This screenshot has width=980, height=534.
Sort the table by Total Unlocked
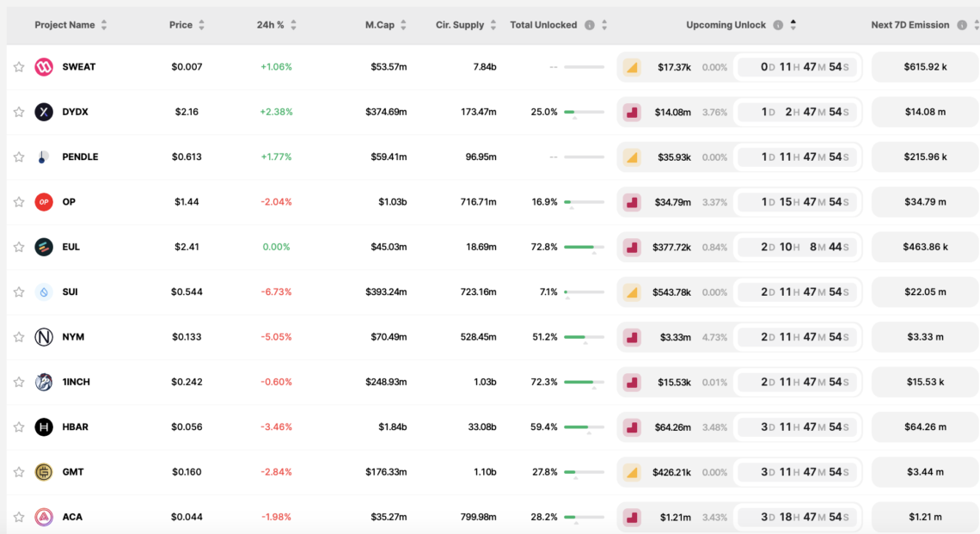[x=604, y=25]
